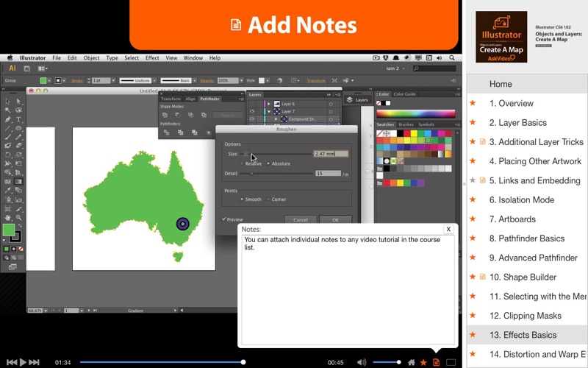Open the Uniform stroke profile dropdown

[154, 80]
